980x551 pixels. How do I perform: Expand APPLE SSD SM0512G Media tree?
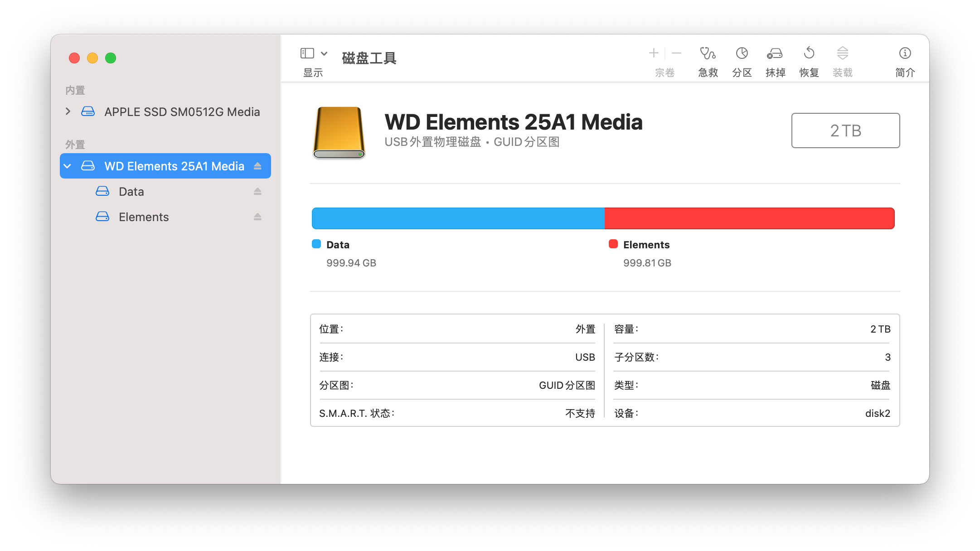pyautogui.click(x=68, y=111)
